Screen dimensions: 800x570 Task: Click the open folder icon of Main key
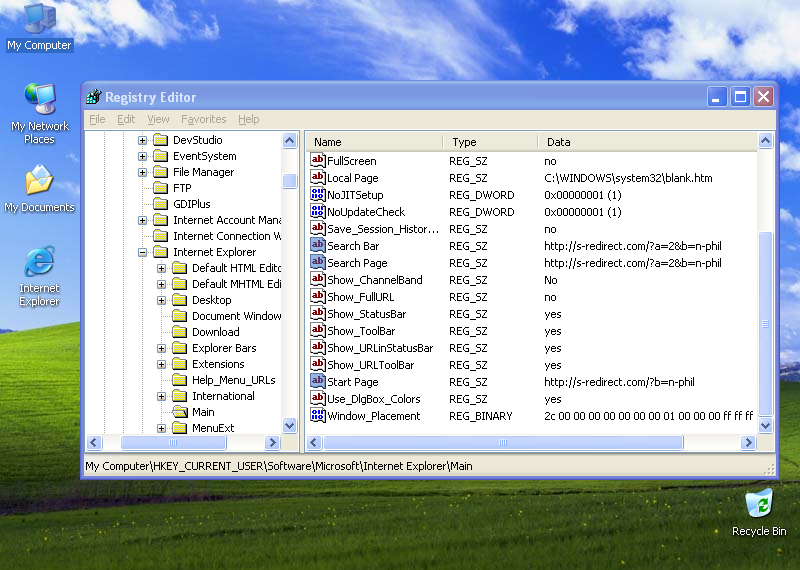(x=180, y=411)
